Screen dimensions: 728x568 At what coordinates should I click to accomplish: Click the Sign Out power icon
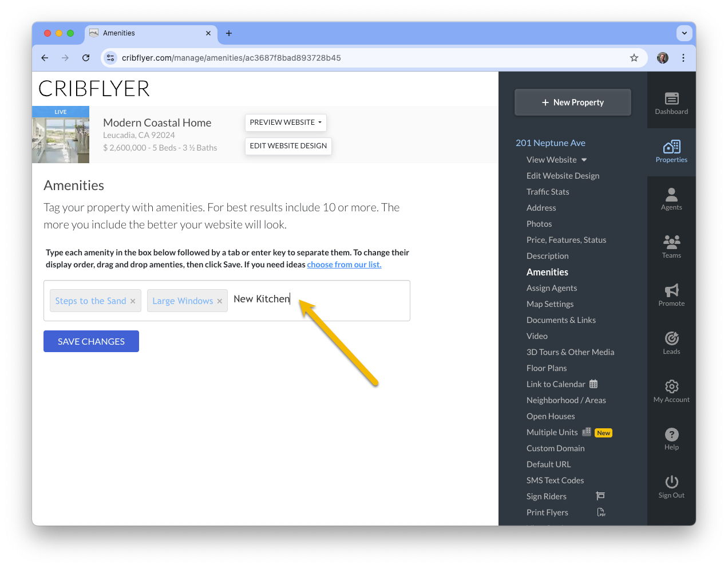[671, 482]
